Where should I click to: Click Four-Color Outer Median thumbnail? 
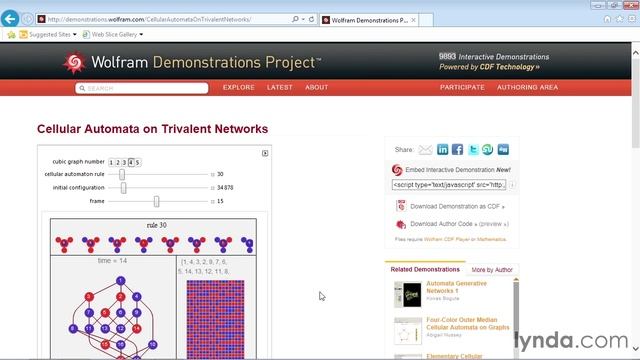coord(408,331)
